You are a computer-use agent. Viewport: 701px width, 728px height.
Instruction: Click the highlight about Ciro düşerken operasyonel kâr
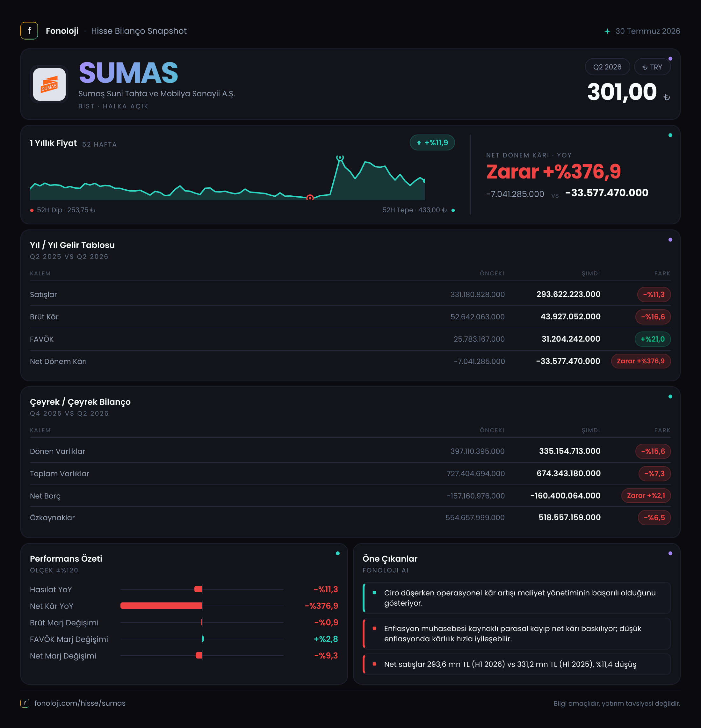click(x=517, y=598)
